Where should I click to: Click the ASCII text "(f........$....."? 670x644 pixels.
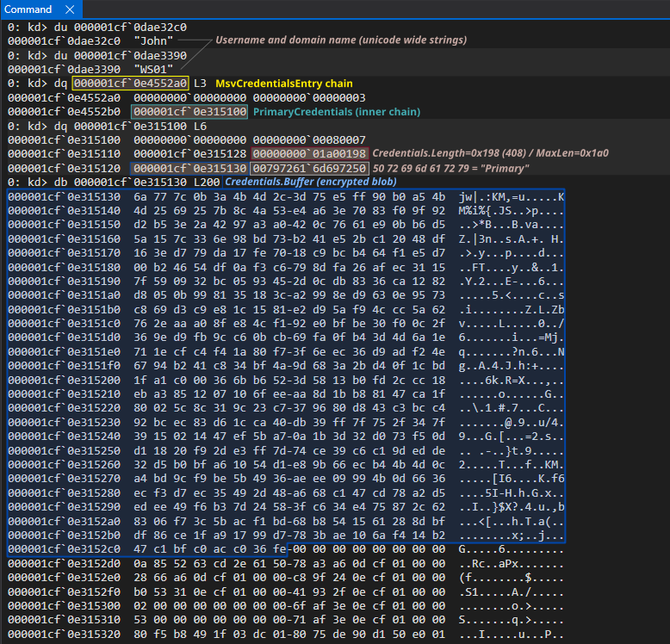coord(512,578)
